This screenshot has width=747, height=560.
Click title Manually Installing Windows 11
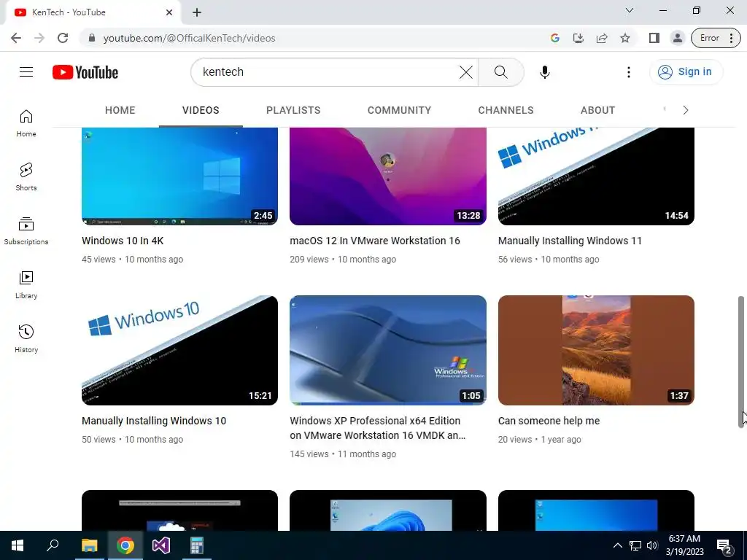[570, 241]
